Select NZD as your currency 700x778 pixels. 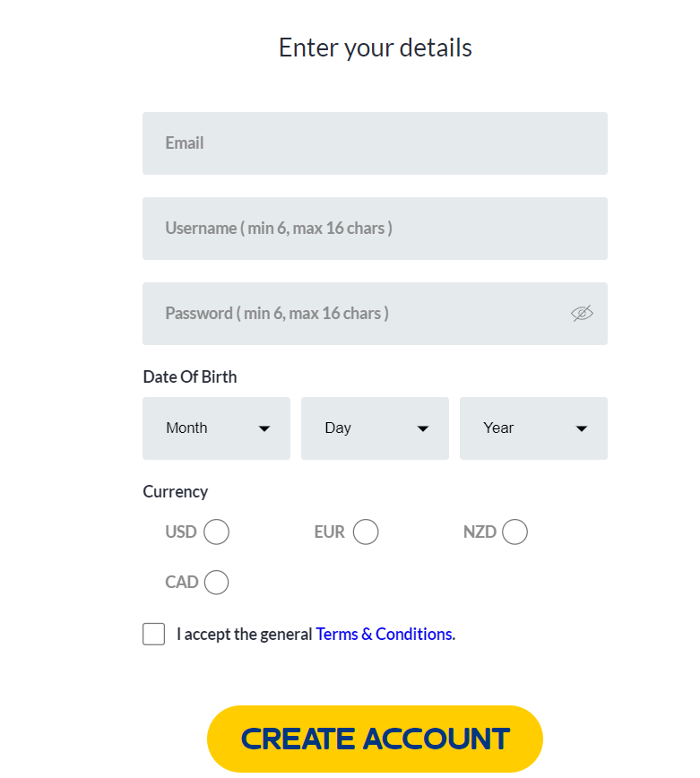(x=514, y=532)
